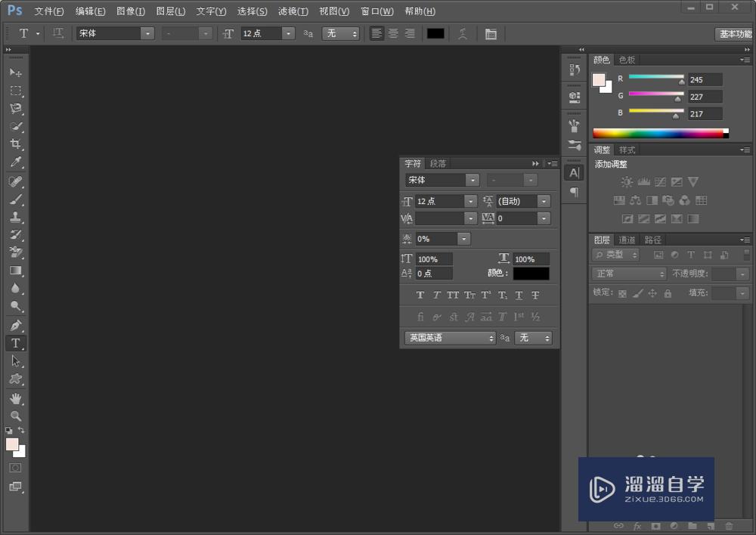
Task: Click the 基本功能 workspace button
Action: (736, 34)
